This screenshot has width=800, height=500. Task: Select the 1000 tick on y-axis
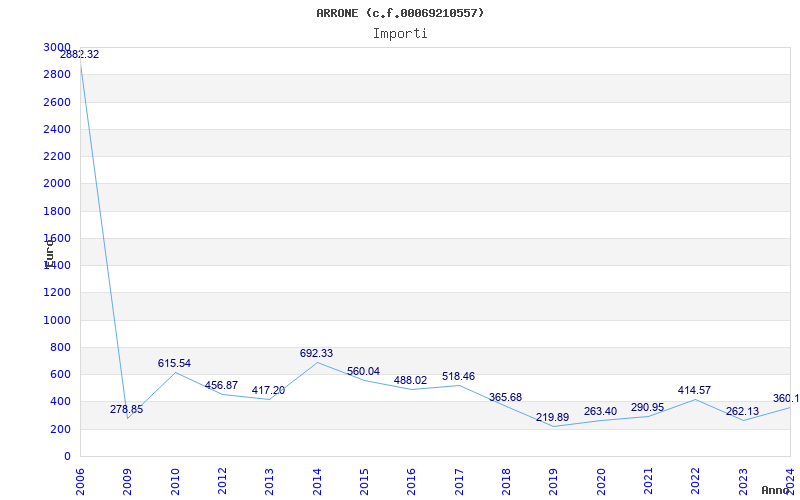point(57,320)
